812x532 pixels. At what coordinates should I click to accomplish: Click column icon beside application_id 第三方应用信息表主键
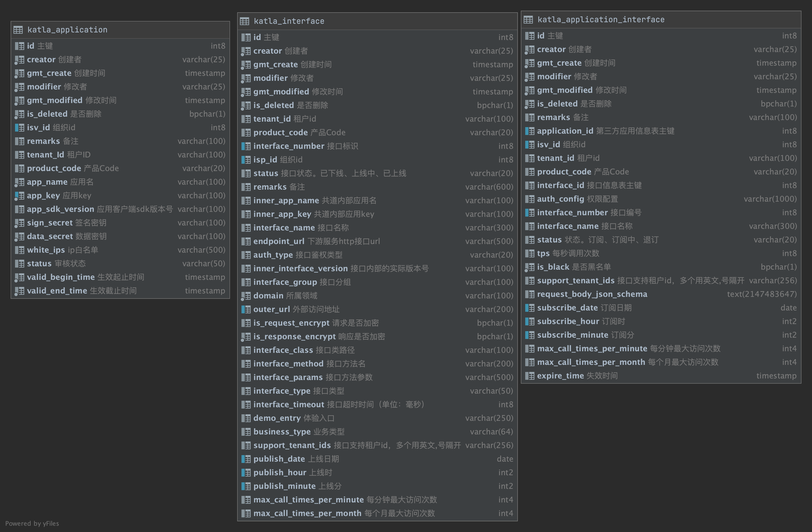[530, 131]
